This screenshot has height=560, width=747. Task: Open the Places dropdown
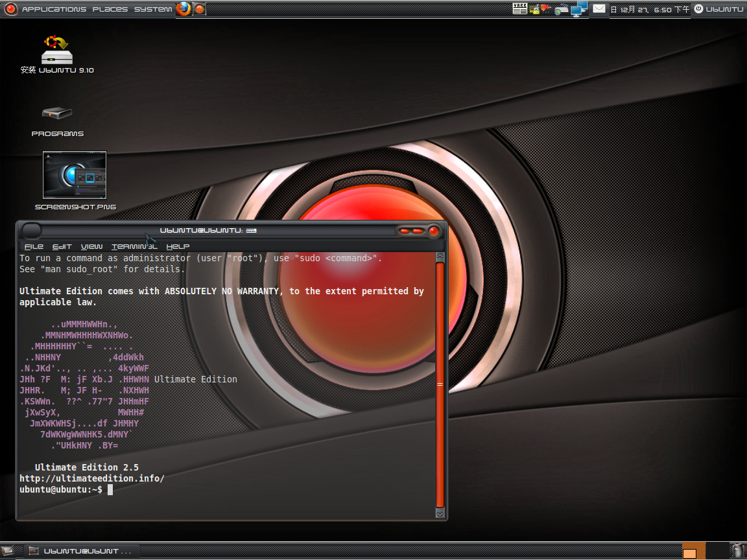[110, 8]
